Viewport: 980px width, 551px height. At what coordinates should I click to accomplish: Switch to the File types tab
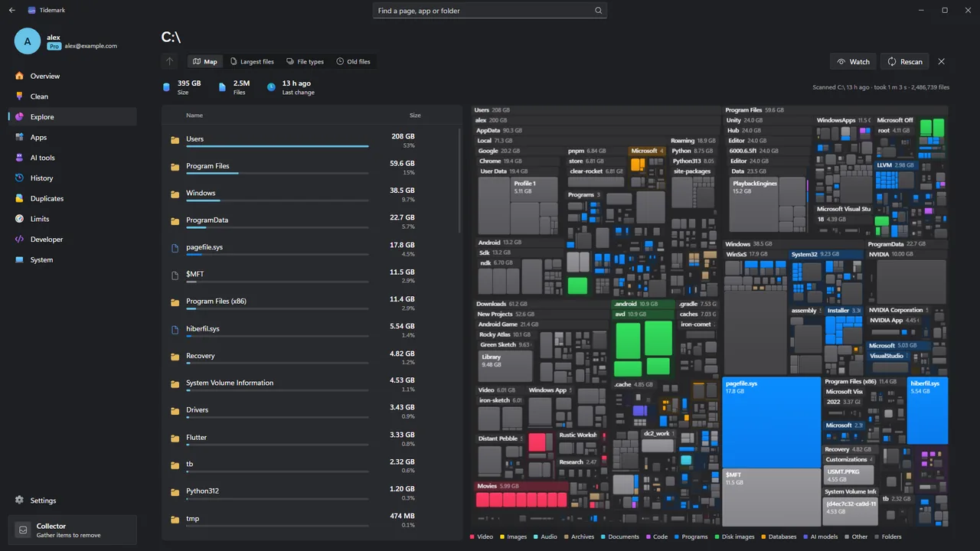tap(305, 61)
